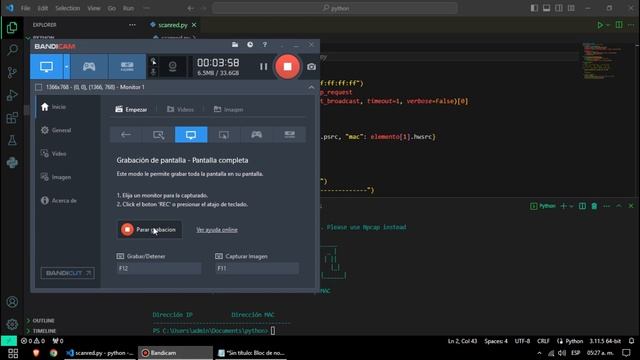Viewport: 640px width, 360px height.
Task: Toggle primary sidebar layout icon
Action: click(534, 8)
